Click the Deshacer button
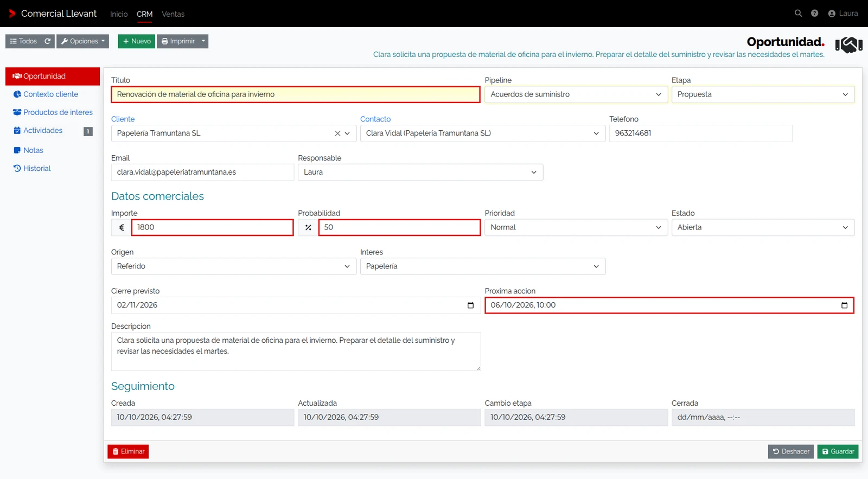The width and height of the screenshot is (868, 479). coord(791,451)
